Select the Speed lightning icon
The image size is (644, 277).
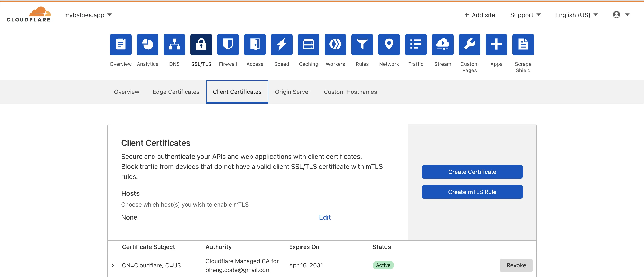(282, 44)
